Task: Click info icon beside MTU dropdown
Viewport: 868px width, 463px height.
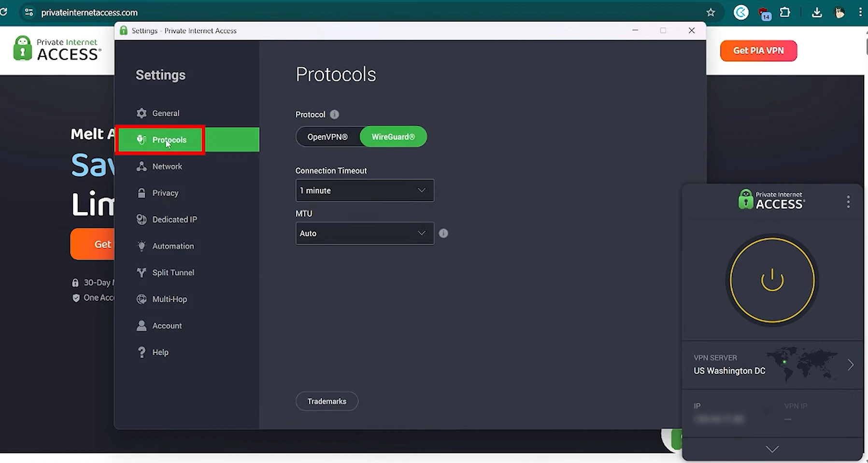Action: pyautogui.click(x=443, y=233)
